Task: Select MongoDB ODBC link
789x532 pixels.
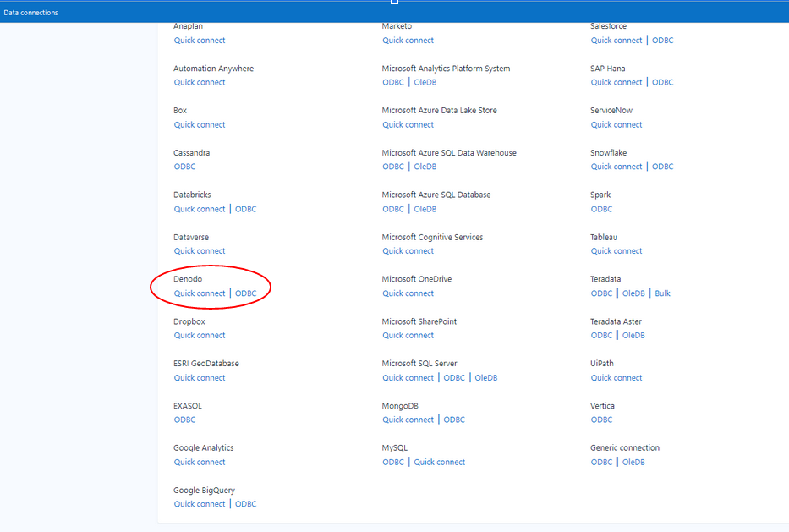Action: click(454, 420)
